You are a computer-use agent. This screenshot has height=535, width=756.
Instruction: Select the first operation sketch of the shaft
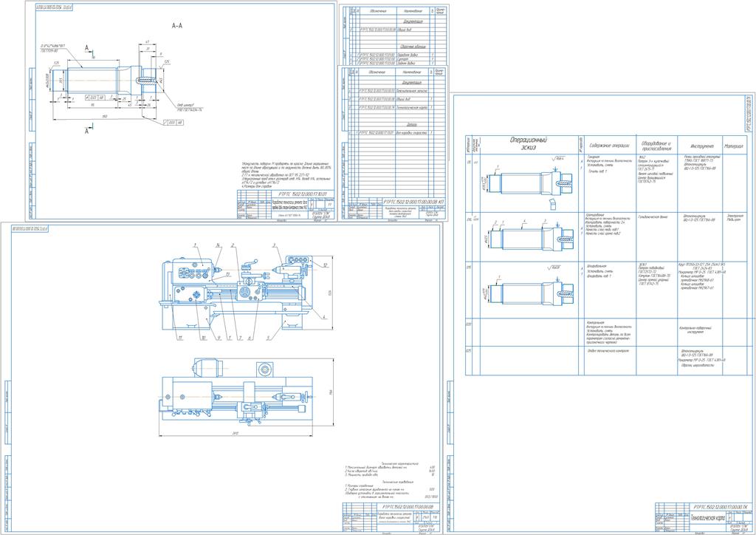coord(529,183)
